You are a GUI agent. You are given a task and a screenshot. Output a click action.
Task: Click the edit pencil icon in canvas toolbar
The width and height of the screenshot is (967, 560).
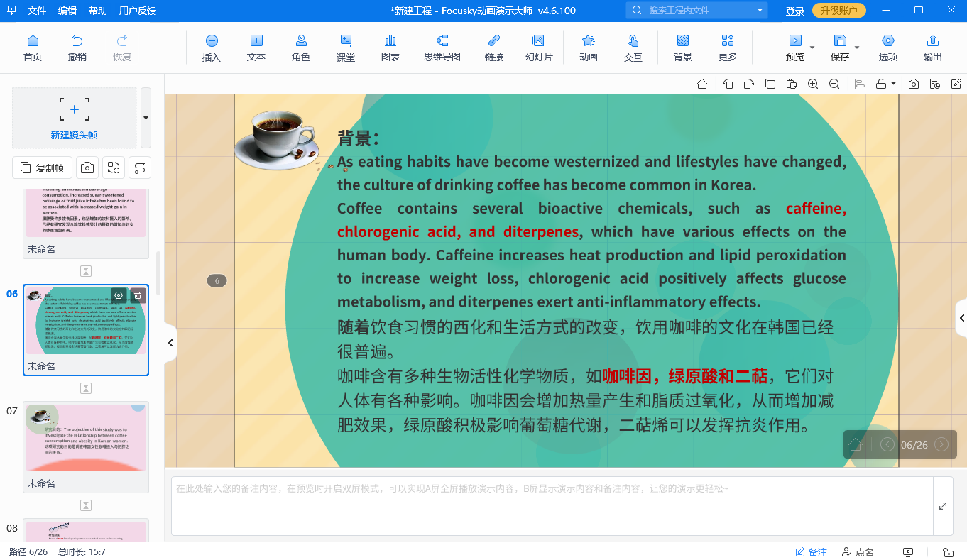point(956,84)
